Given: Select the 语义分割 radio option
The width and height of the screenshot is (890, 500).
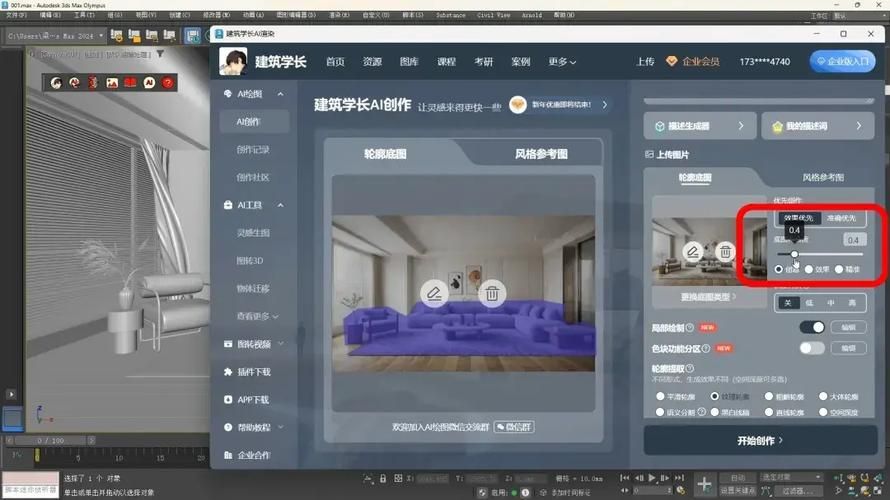Looking at the screenshot, I should click(x=660, y=412).
